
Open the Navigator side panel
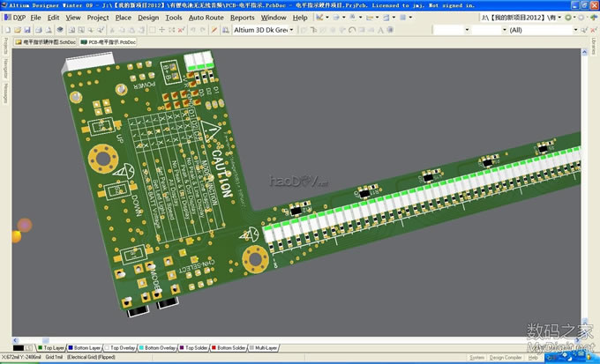click(x=4, y=69)
